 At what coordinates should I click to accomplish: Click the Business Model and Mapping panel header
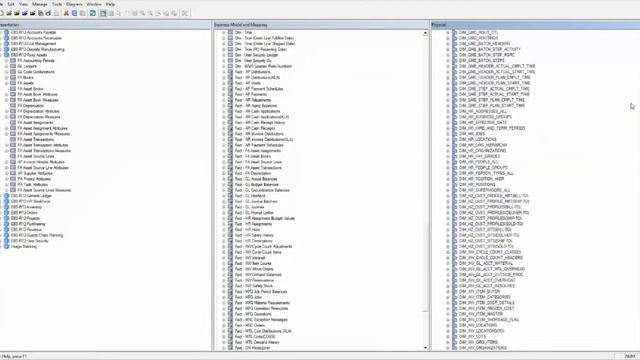(320, 25)
